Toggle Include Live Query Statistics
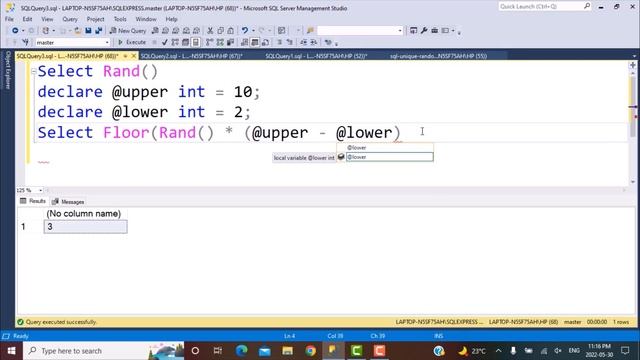Image resolution: width=640 pixels, height=360 pixels. tap(220, 42)
